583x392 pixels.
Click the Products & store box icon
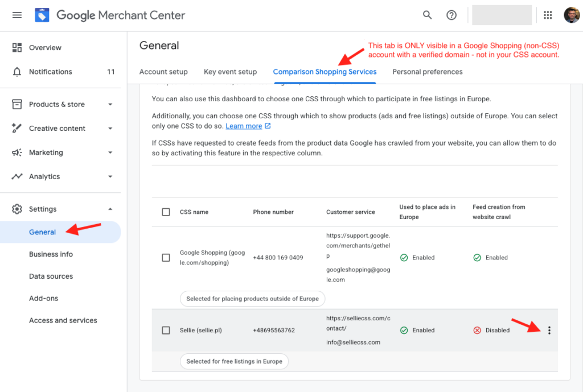point(17,105)
